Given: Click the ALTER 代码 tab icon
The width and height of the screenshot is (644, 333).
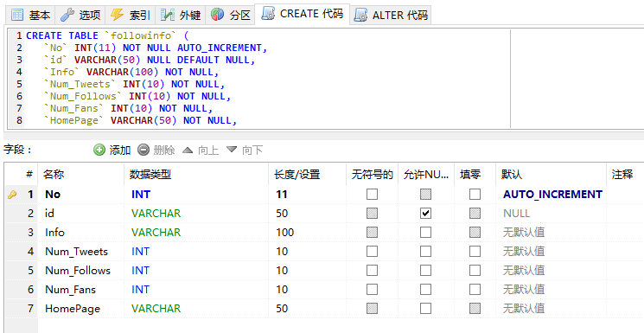Looking at the screenshot, I should coord(360,16).
